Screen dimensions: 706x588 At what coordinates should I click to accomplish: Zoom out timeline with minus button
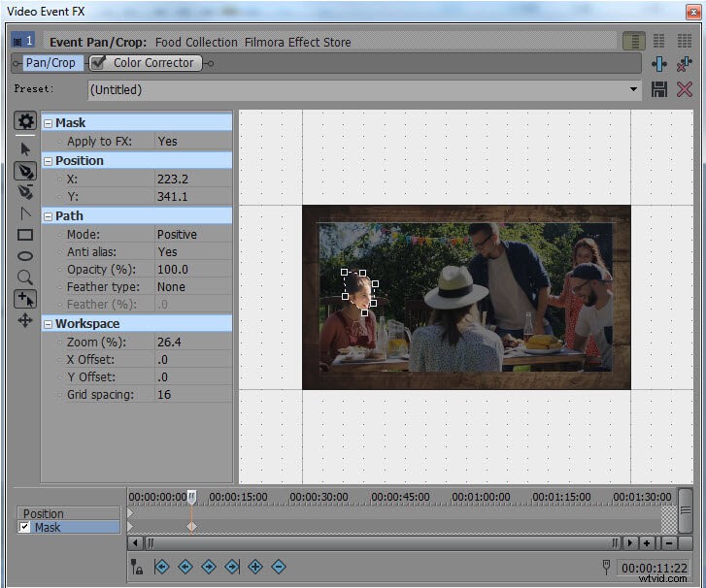coord(669,543)
